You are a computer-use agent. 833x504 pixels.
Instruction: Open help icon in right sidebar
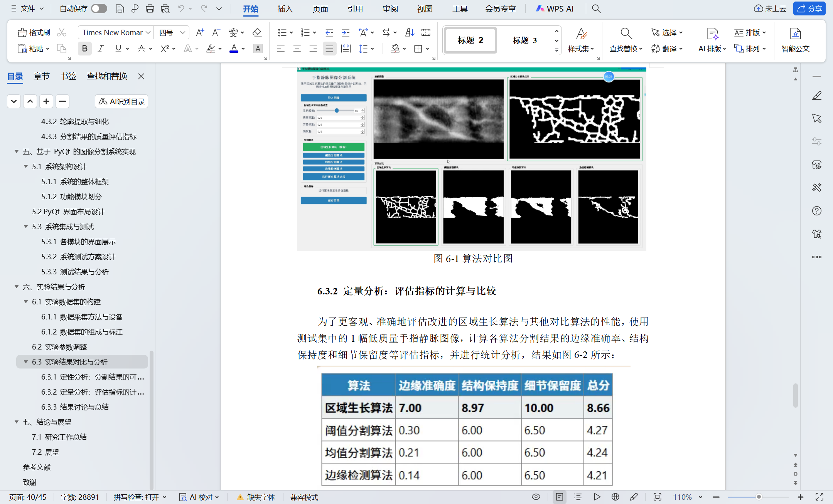click(x=817, y=211)
